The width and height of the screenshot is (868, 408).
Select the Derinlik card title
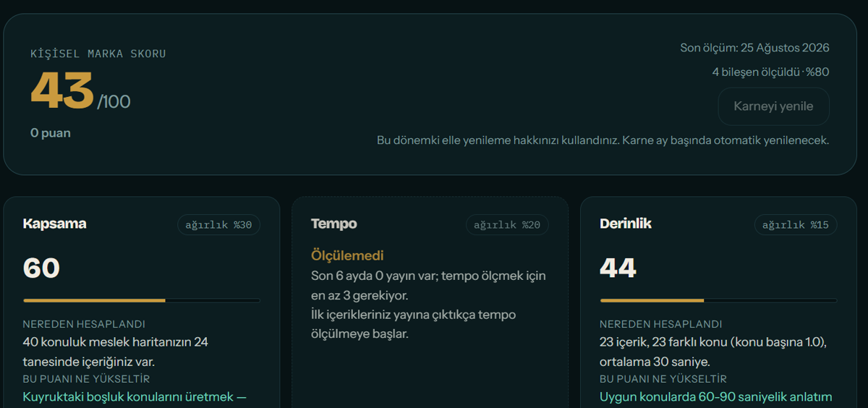tap(626, 224)
